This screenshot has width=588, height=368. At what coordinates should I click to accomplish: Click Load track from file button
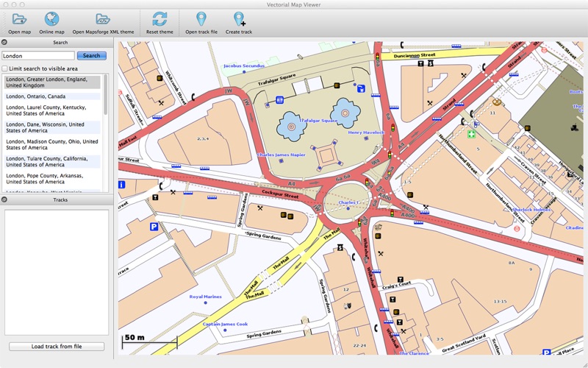pos(57,346)
